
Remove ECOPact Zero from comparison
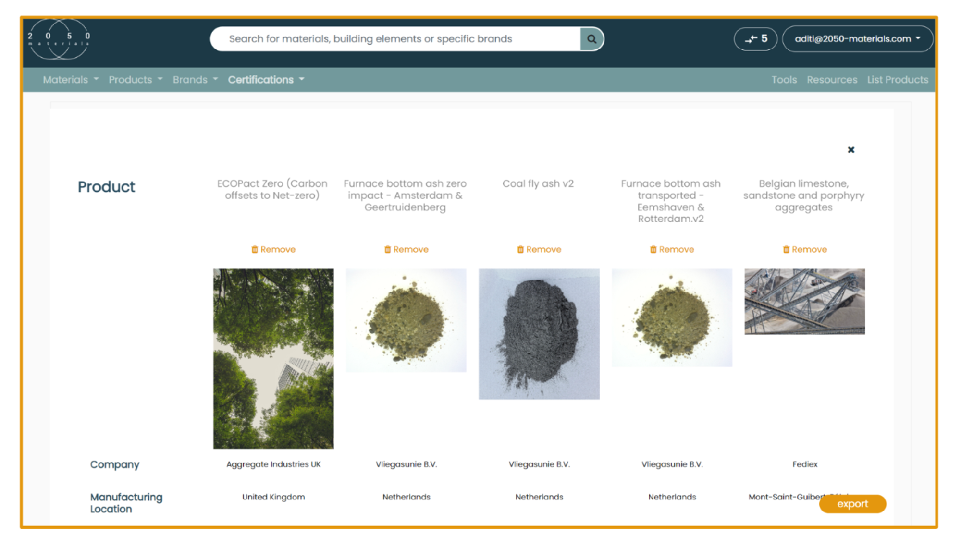coord(273,249)
